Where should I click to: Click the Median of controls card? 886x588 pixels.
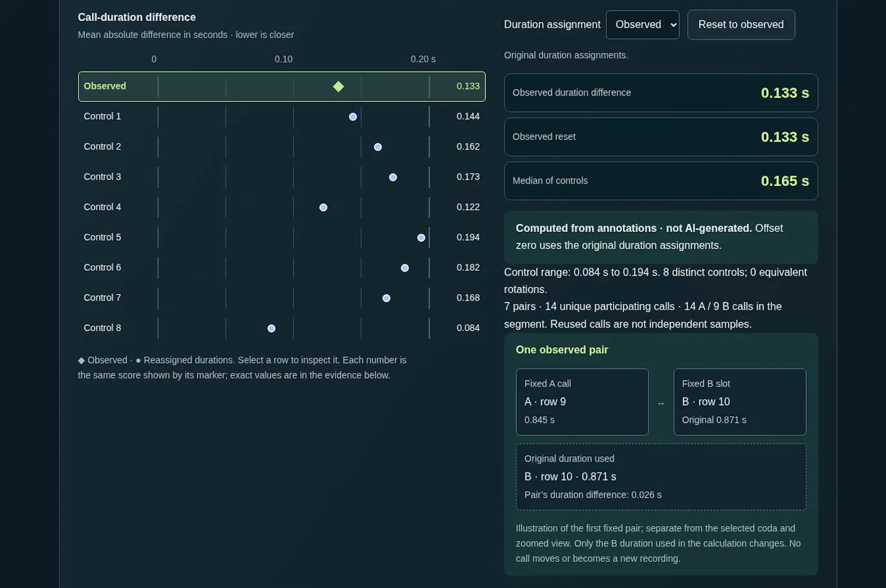pos(661,181)
